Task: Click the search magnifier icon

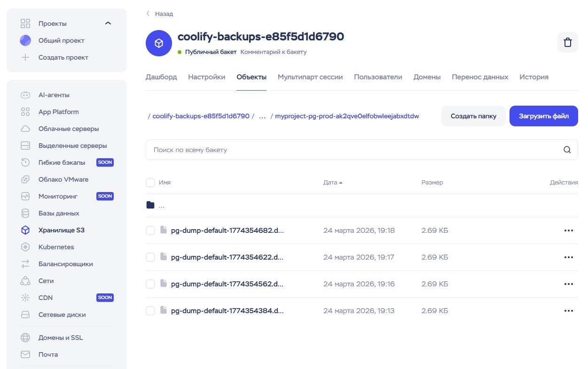Action: point(567,150)
